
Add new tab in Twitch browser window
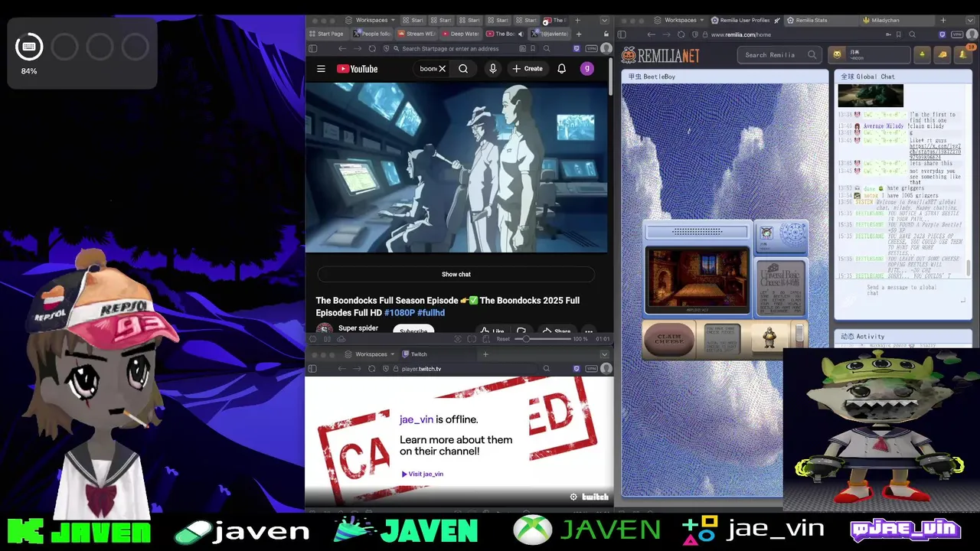(485, 354)
